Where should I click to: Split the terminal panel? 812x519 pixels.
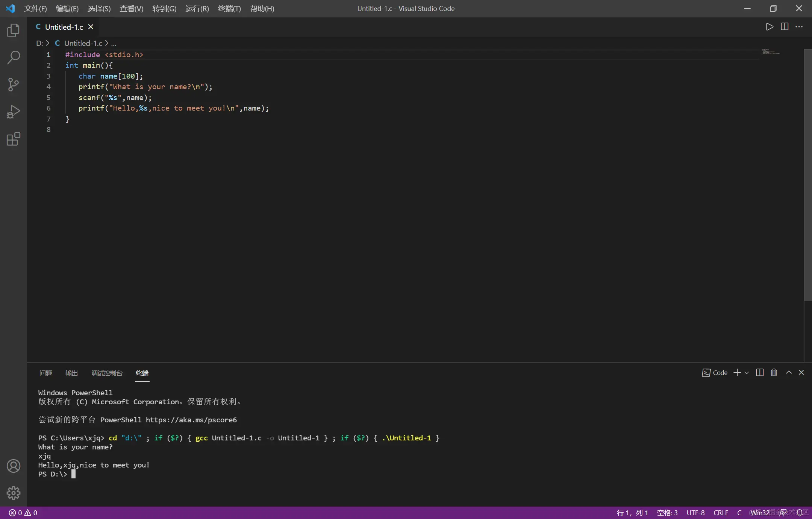coord(760,372)
